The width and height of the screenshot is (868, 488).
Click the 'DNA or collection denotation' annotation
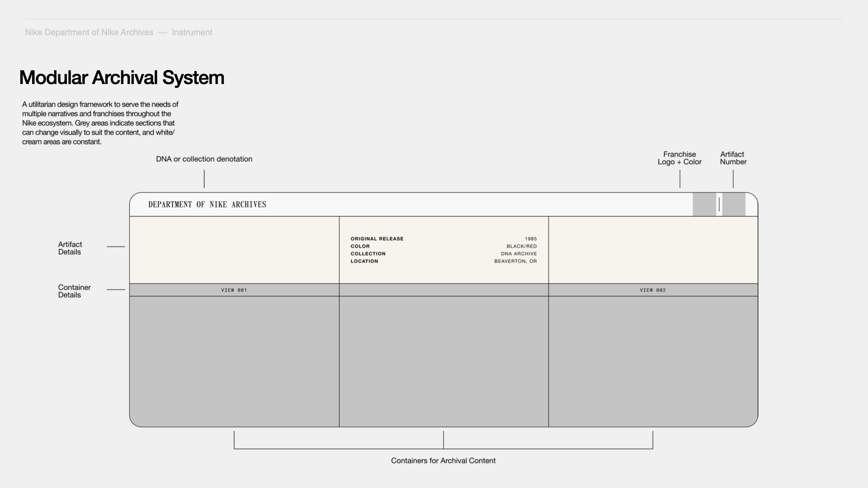[x=204, y=159]
